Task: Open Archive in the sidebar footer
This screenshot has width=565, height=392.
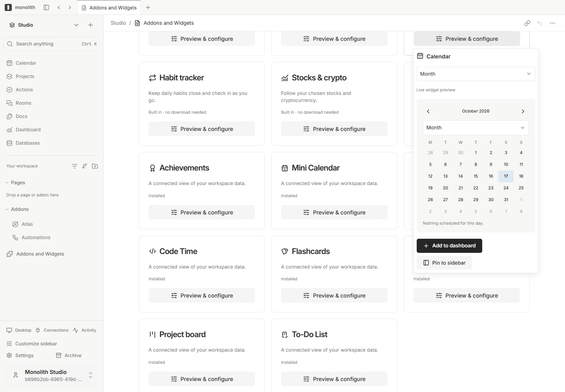Action: point(69,356)
